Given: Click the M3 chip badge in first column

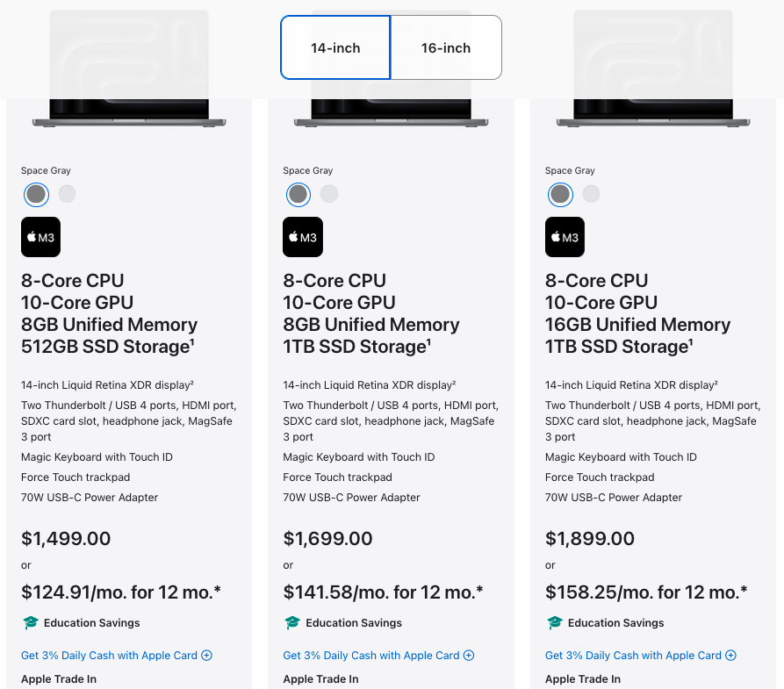Looking at the screenshot, I should pos(40,237).
